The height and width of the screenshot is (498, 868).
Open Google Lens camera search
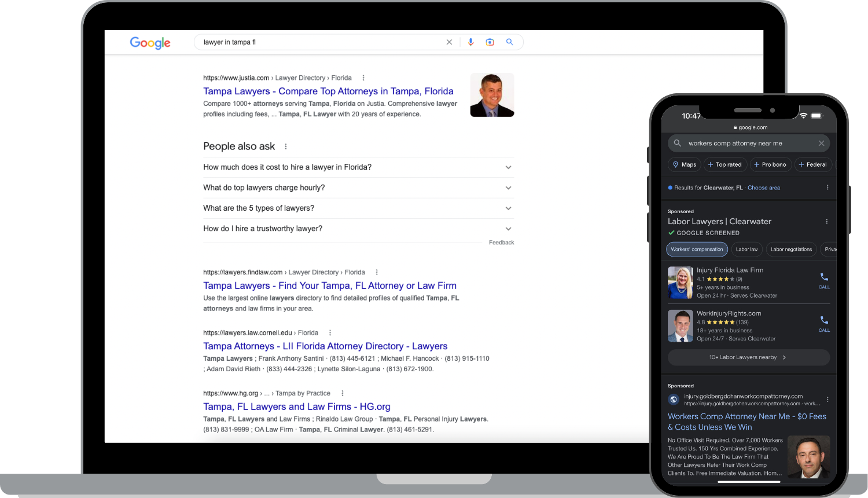pos(490,42)
